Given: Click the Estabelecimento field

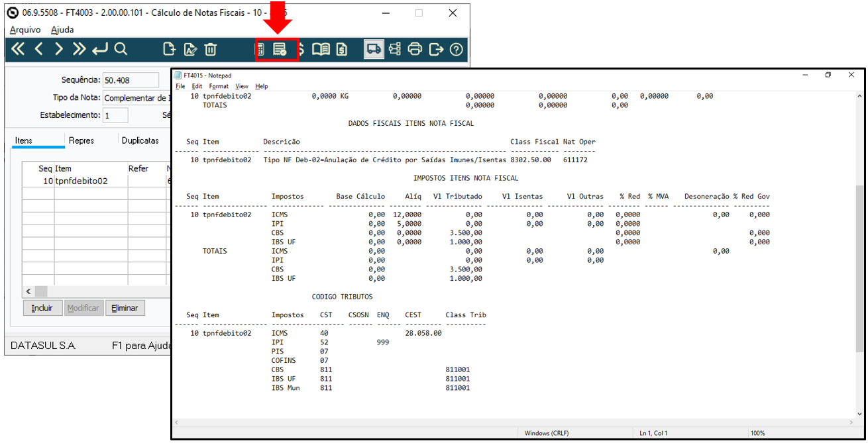Looking at the screenshot, I should tap(115, 115).
